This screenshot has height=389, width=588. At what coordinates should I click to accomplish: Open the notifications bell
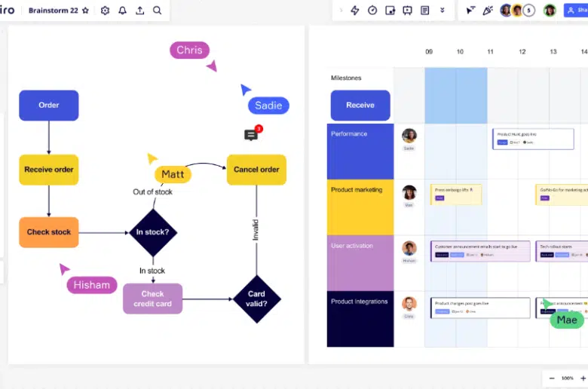122,11
